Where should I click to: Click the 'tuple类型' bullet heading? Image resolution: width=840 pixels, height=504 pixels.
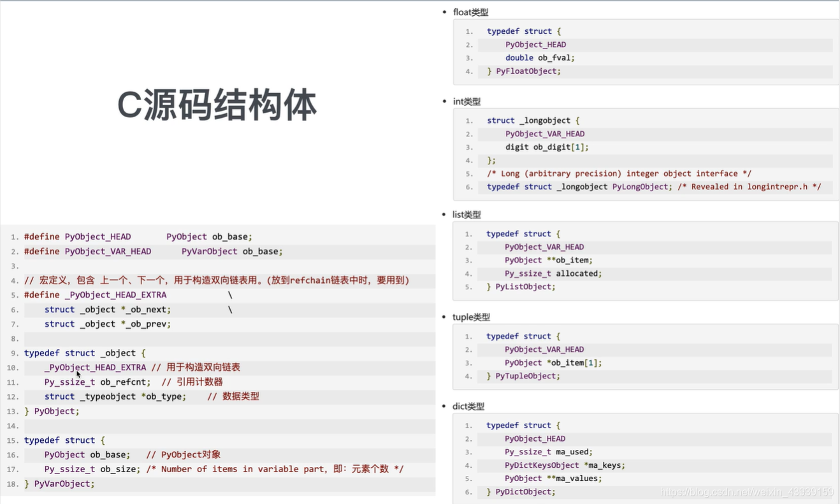(x=471, y=317)
